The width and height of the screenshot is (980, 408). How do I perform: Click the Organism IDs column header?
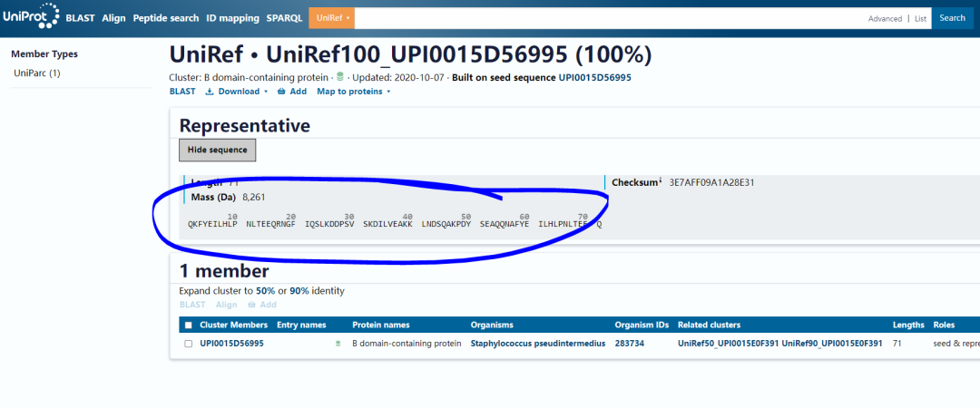[642, 325]
